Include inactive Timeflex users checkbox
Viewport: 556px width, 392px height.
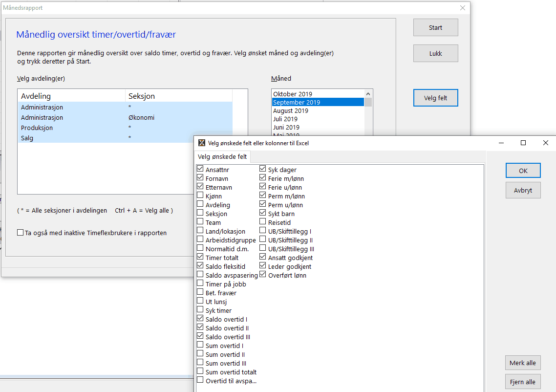tap(21, 233)
